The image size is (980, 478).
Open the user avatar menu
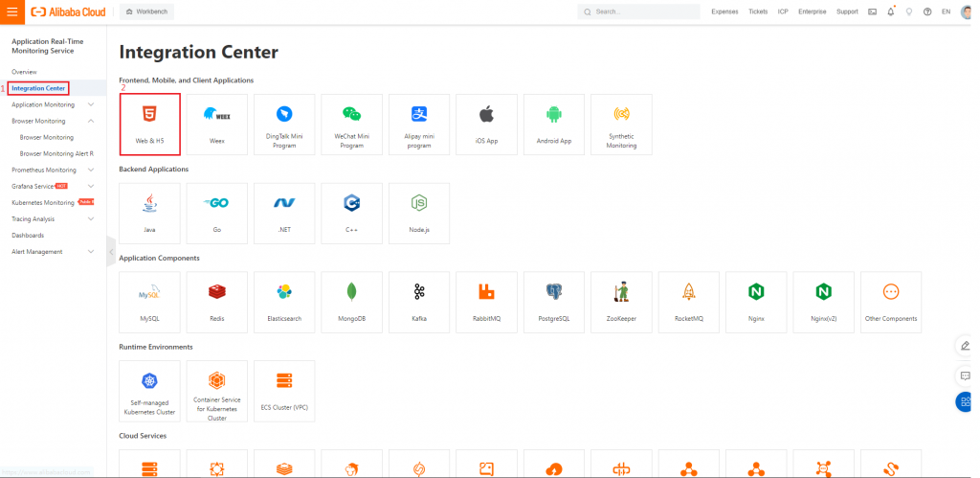(x=967, y=11)
